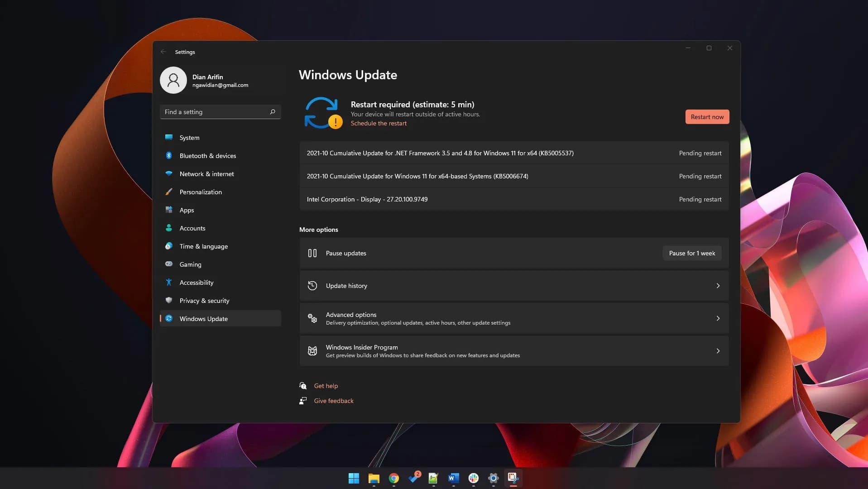Screen dimensions: 868x489
Task: Open the Get help link
Action: [326, 386]
